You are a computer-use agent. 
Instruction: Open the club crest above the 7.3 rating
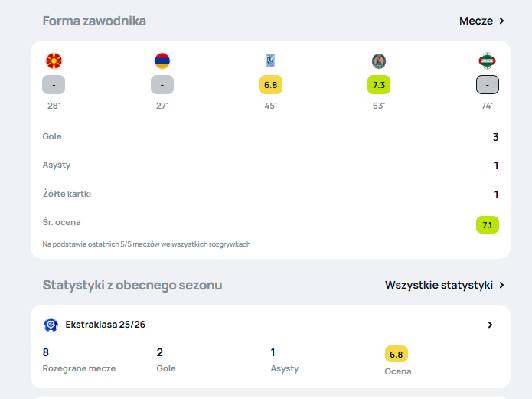coord(379,61)
